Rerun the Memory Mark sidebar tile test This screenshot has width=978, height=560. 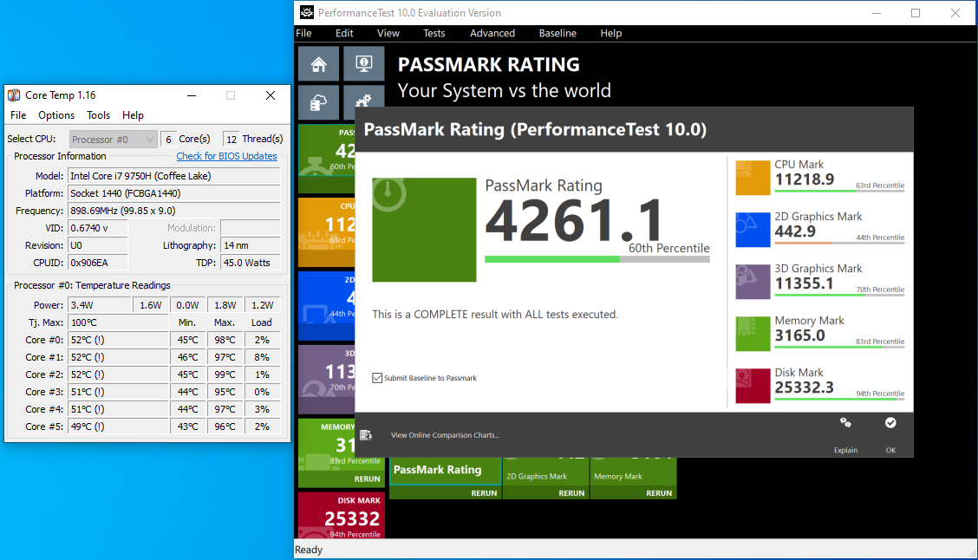(367, 479)
